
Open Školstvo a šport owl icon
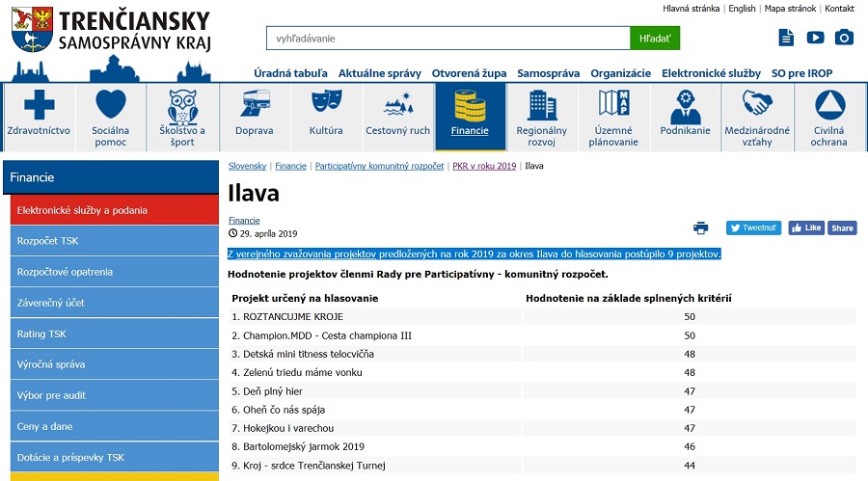[182, 104]
